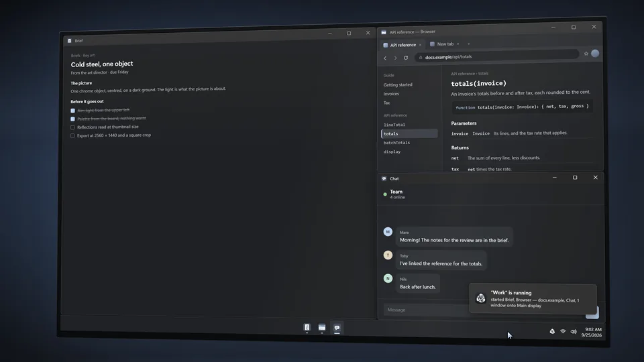Maximize the Chat window
The width and height of the screenshot is (644, 362).
pos(575,177)
